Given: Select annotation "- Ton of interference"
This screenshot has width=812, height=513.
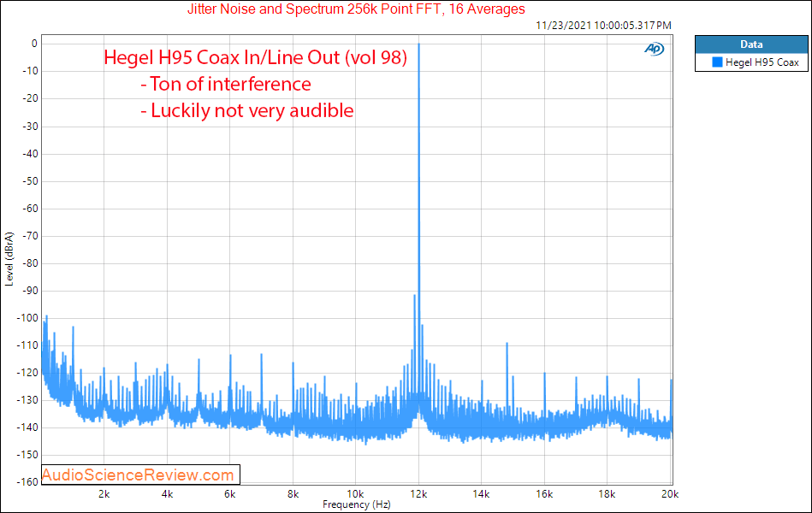Looking at the screenshot, I should [226, 85].
